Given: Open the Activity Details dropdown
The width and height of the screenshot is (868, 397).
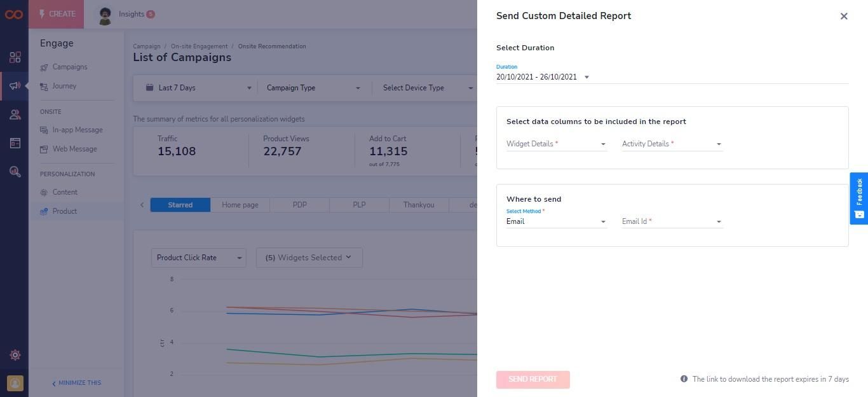Looking at the screenshot, I should [x=672, y=144].
